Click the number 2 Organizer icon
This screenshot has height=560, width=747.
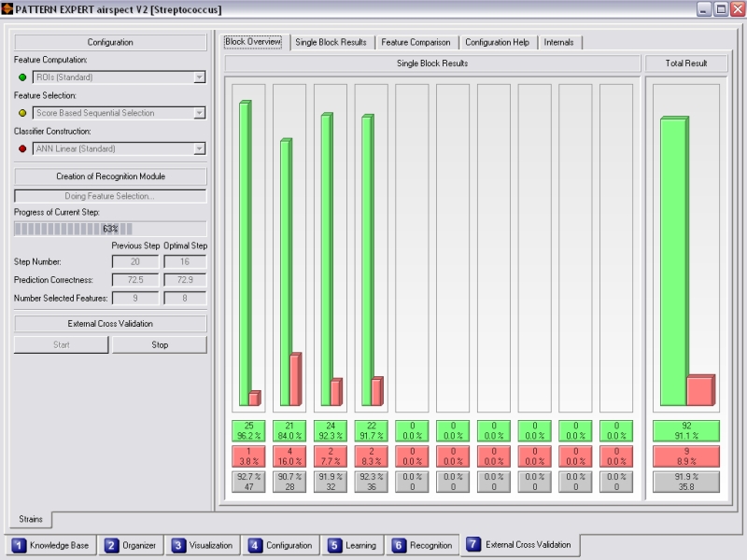(x=111, y=545)
